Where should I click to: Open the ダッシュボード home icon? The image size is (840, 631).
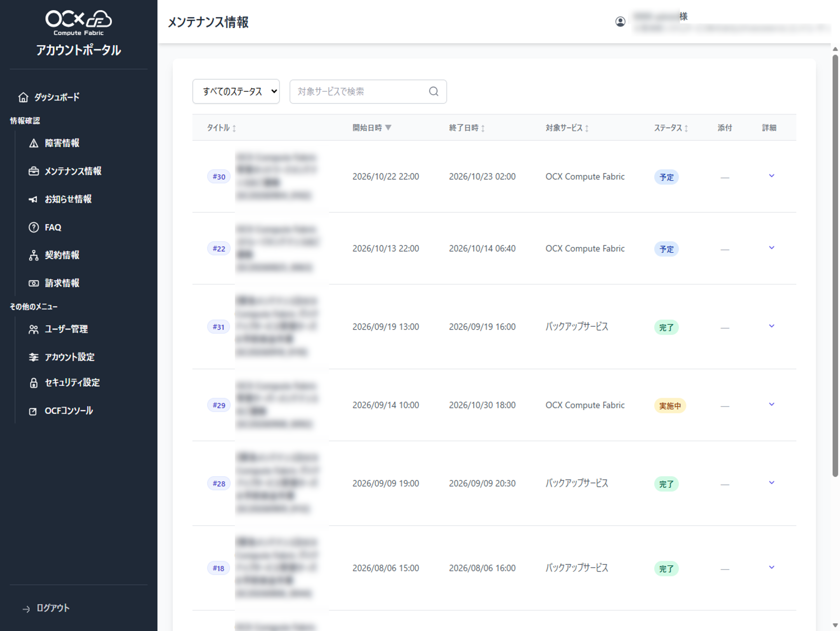point(23,97)
